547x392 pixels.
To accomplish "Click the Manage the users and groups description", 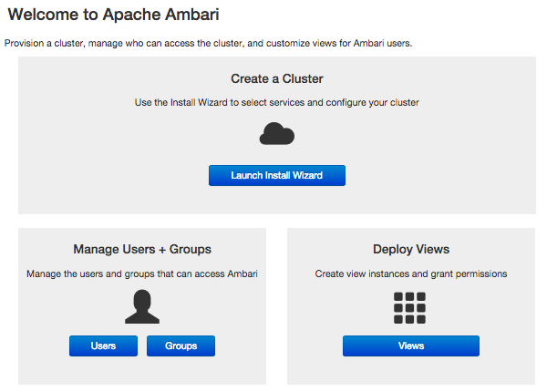I will (x=141, y=273).
